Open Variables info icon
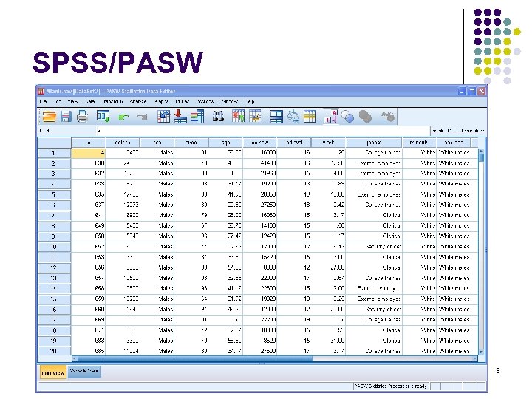 click(x=197, y=117)
